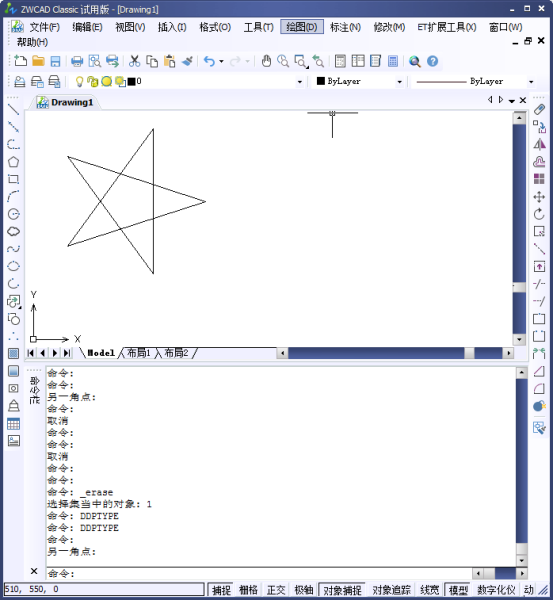554x601 pixels.
Task: Select the Line draw tool
Action: [13, 110]
